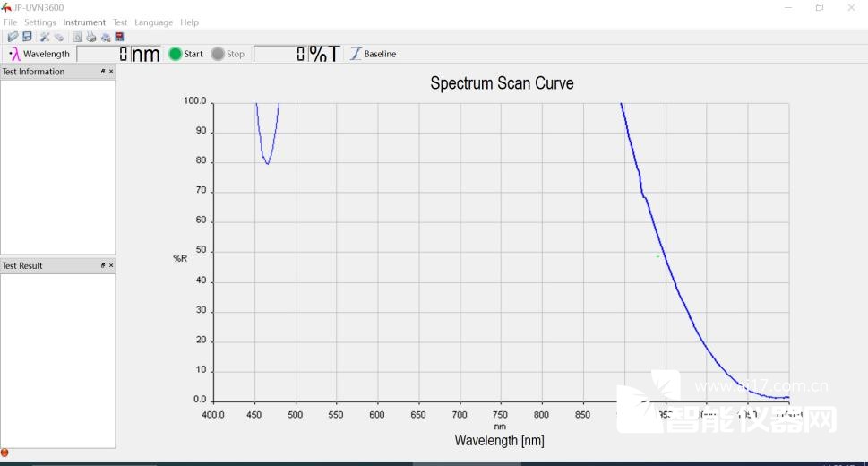Click the %R axis label
The width and height of the screenshot is (868, 466).
[180, 258]
